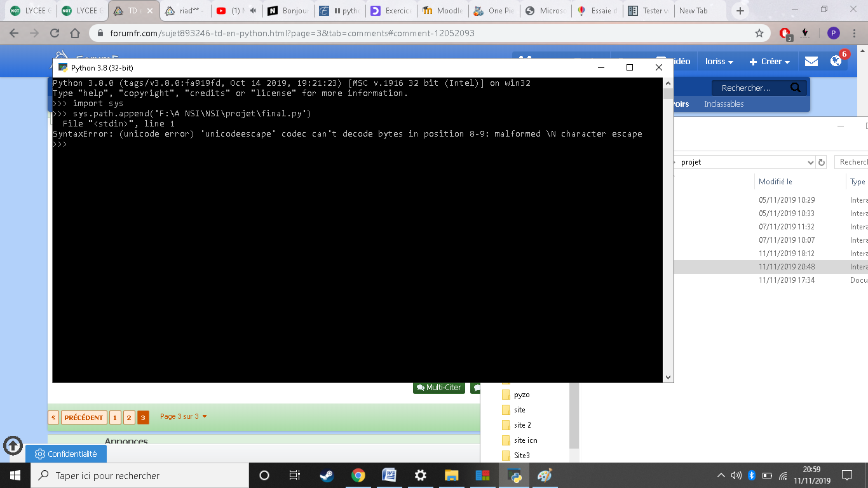Switch to the One Piece tab

point(494,11)
